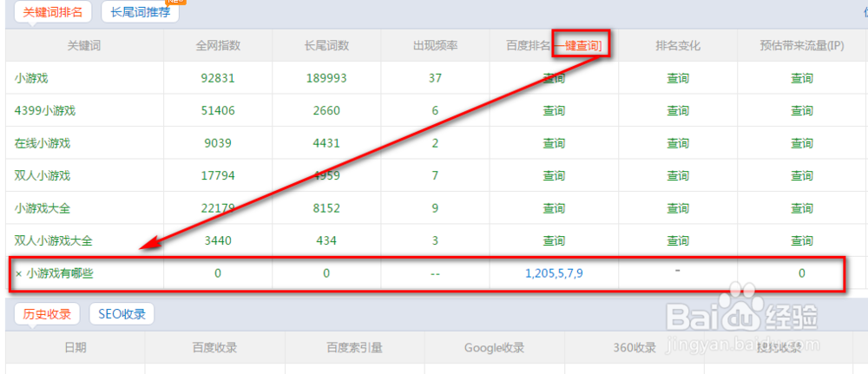This screenshot has width=868, height=374.
Task: Select the 历史收录 tab
Action: tap(47, 314)
